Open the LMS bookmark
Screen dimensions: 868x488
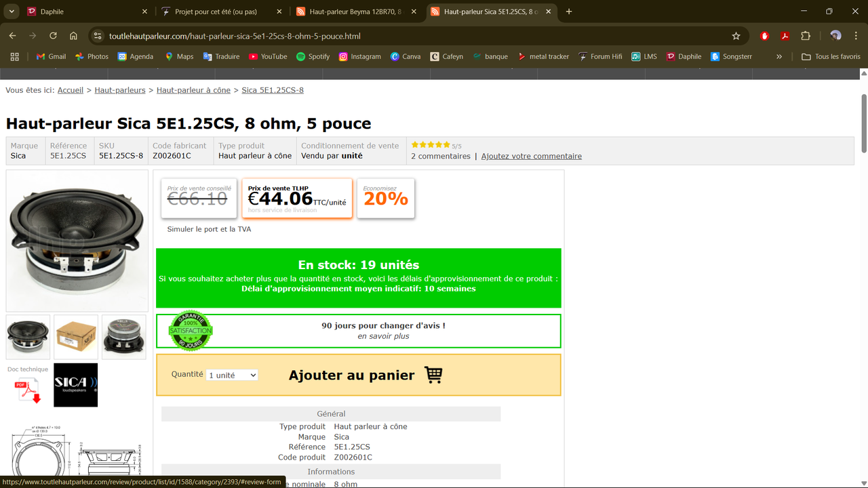click(x=644, y=56)
